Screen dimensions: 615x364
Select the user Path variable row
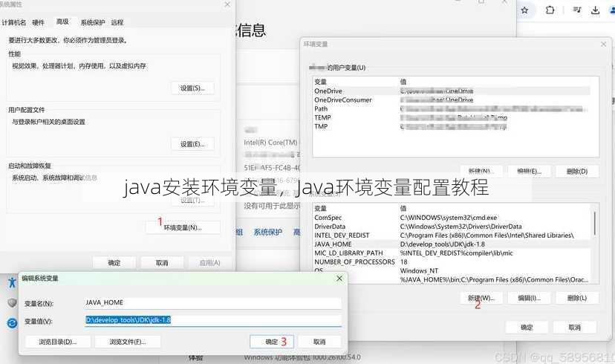[x=452, y=108]
